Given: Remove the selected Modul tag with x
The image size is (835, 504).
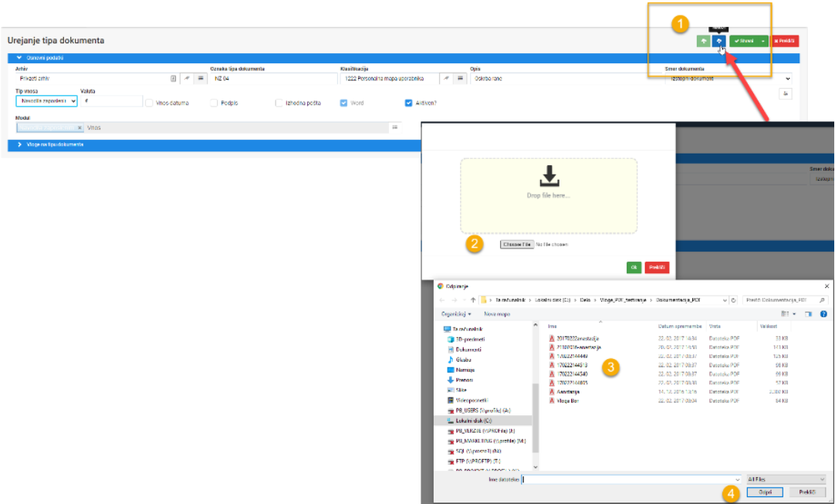Looking at the screenshot, I should pyautogui.click(x=80, y=128).
